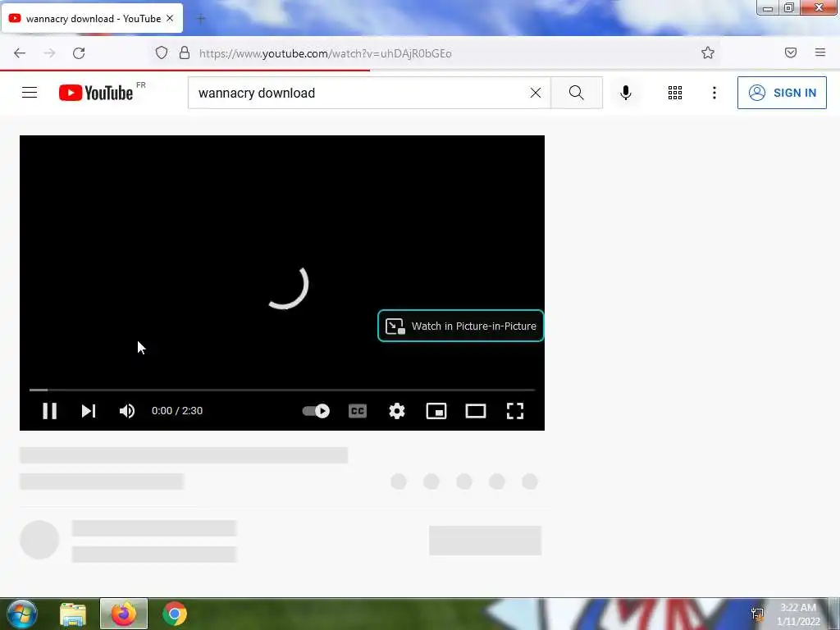Save page to Pocket

(x=791, y=52)
